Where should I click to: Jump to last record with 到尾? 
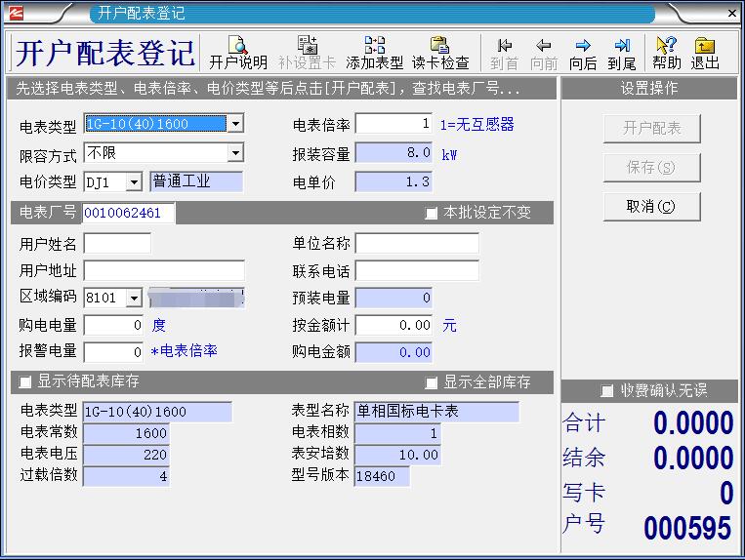[x=622, y=53]
